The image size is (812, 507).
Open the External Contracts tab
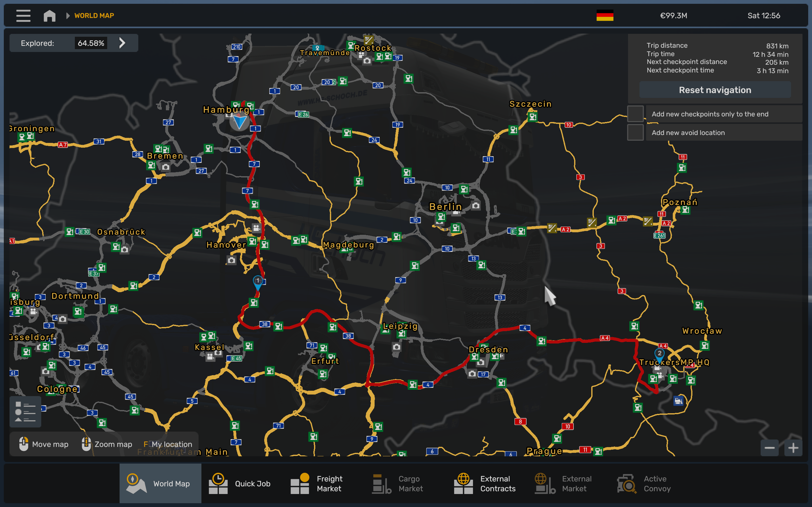point(485,484)
